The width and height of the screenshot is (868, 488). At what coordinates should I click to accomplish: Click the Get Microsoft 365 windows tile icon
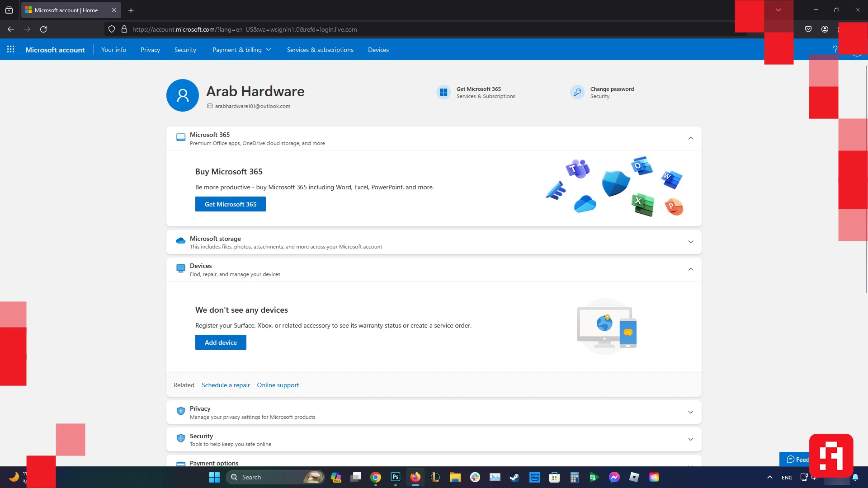[x=443, y=92]
